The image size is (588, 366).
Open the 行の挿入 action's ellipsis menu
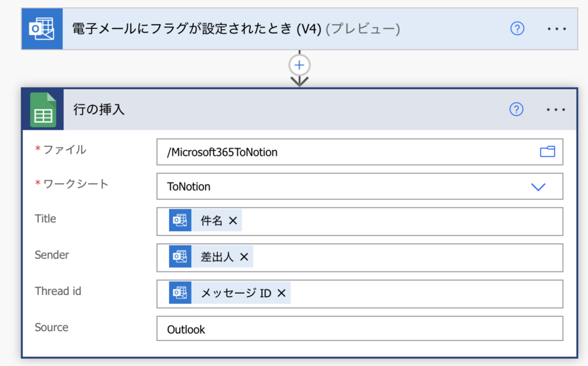pos(556,109)
